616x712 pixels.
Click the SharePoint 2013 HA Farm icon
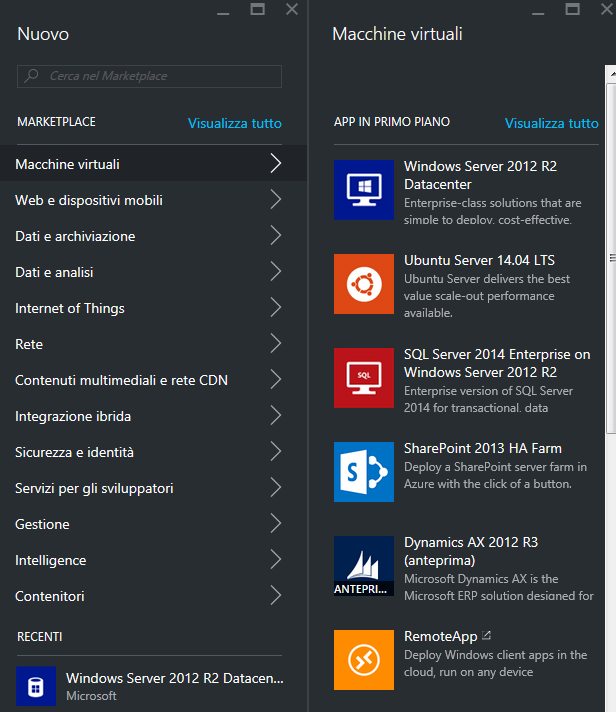363,471
